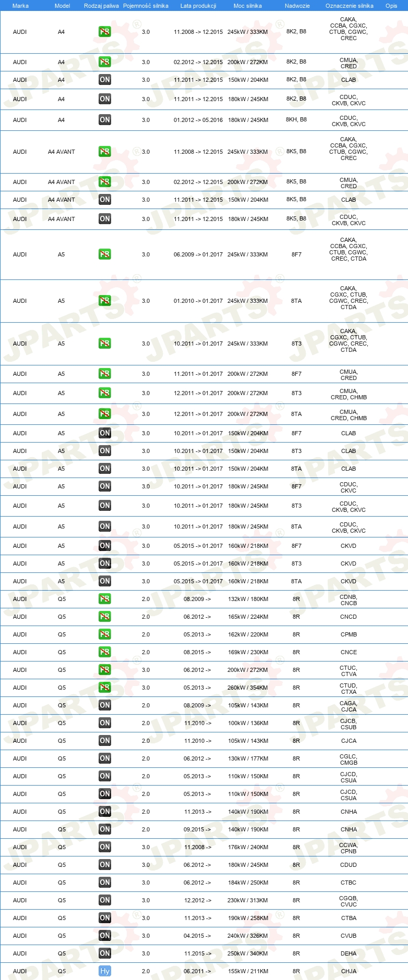Click the Pojemność silnika column header
This screenshot has height=980, width=408.
point(146,6)
